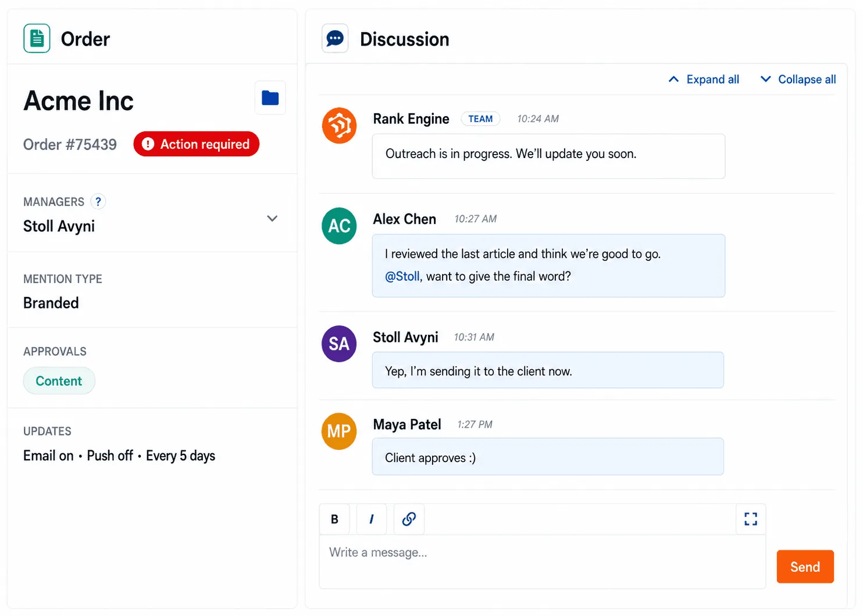The height and width of the screenshot is (616, 863).
Task: Click the Email on Push off updates line
Action: coord(119,456)
